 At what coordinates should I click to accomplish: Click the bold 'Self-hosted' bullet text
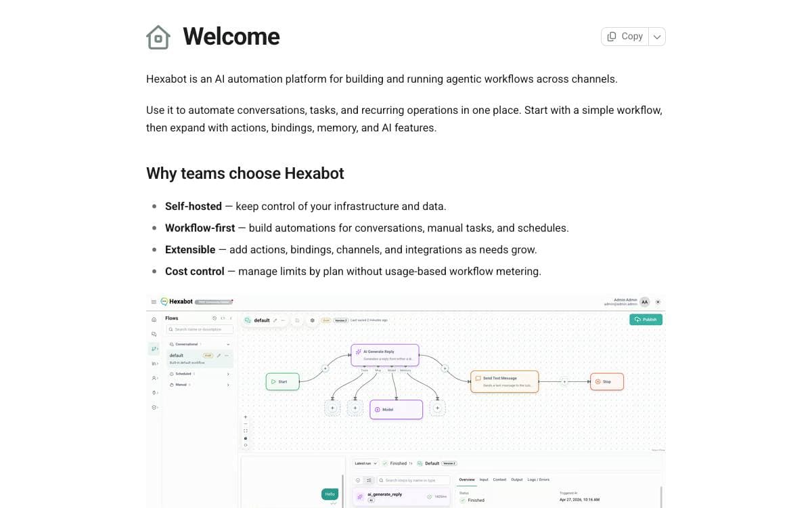coord(194,206)
